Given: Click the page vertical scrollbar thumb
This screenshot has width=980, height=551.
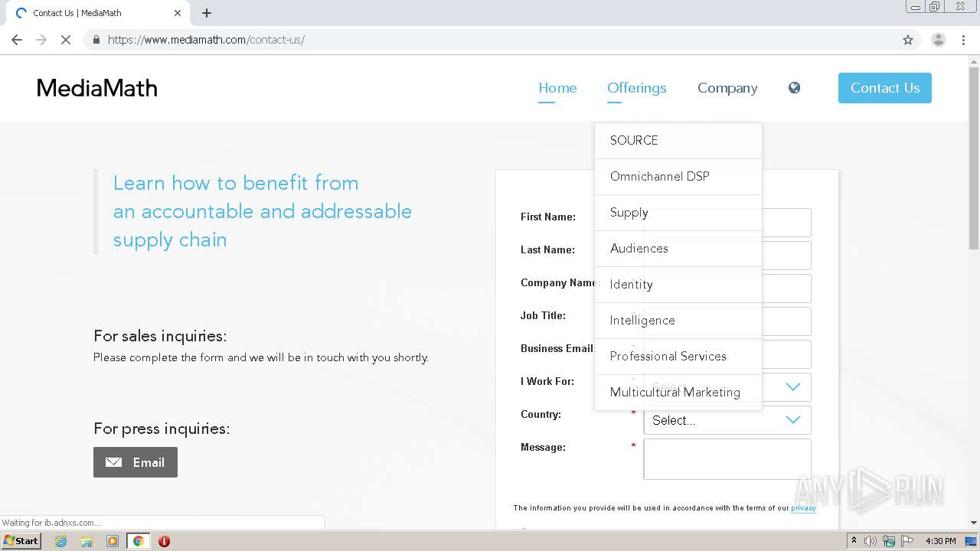Looking at the screenshot, I should coord(973,157).
